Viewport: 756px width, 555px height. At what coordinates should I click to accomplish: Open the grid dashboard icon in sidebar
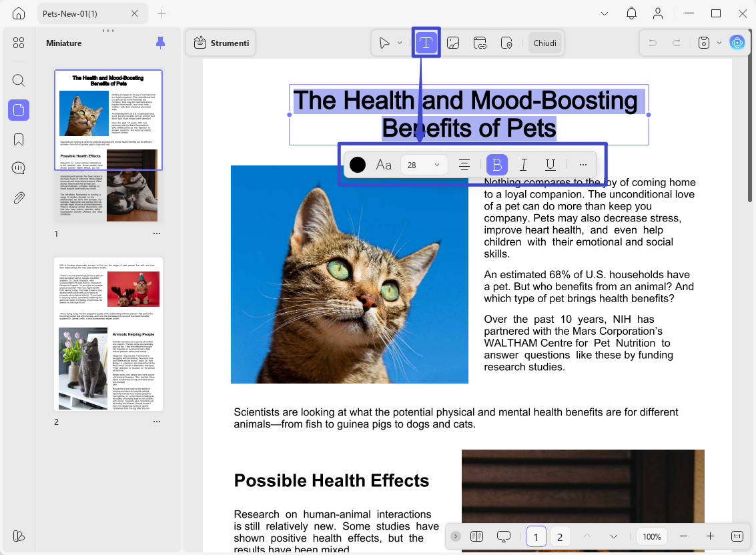18,43
